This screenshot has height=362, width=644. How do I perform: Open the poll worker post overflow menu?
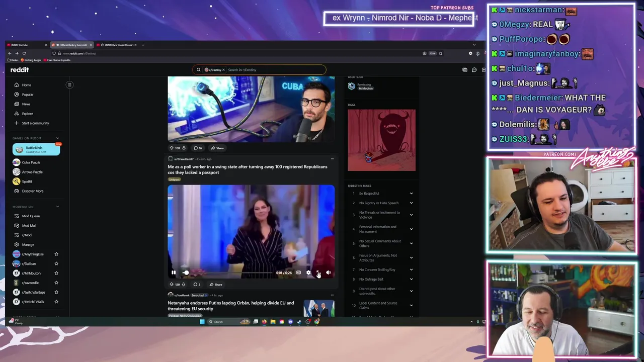point(332,159)
